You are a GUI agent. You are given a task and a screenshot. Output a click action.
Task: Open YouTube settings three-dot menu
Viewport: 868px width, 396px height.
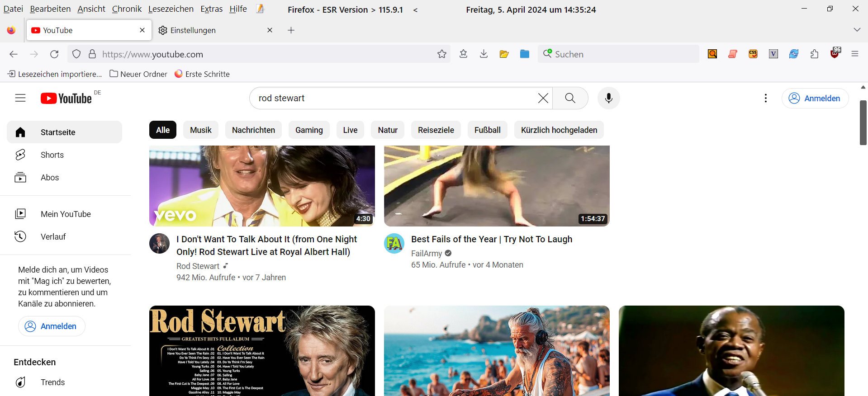click(765, 98)
